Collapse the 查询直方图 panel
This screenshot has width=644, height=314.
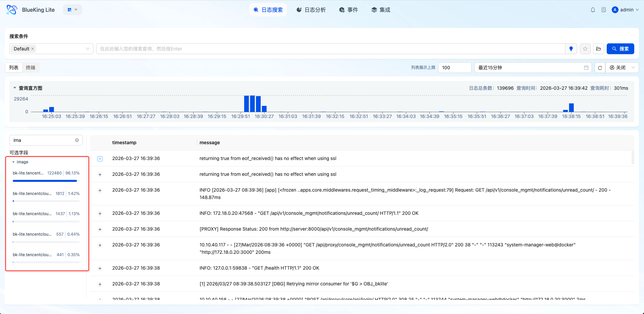(15, 88)
